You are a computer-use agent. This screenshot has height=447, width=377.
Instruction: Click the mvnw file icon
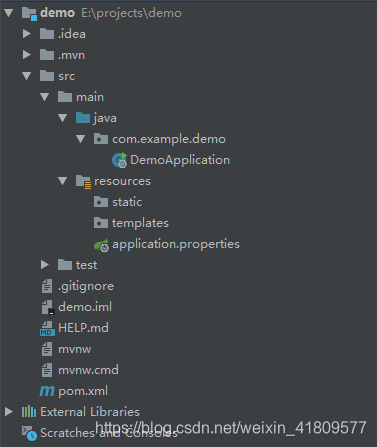click(47, 349)
